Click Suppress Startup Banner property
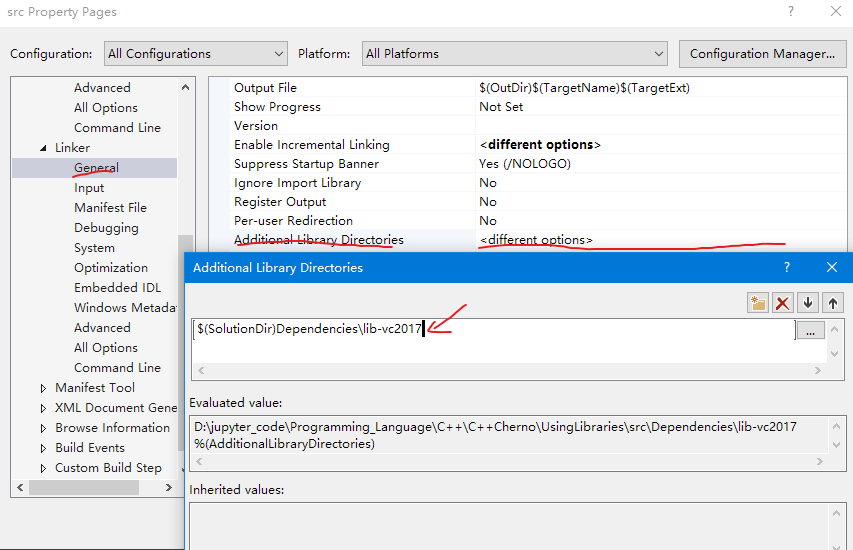This screenshot has height=550, width=853. pos(306,164)
